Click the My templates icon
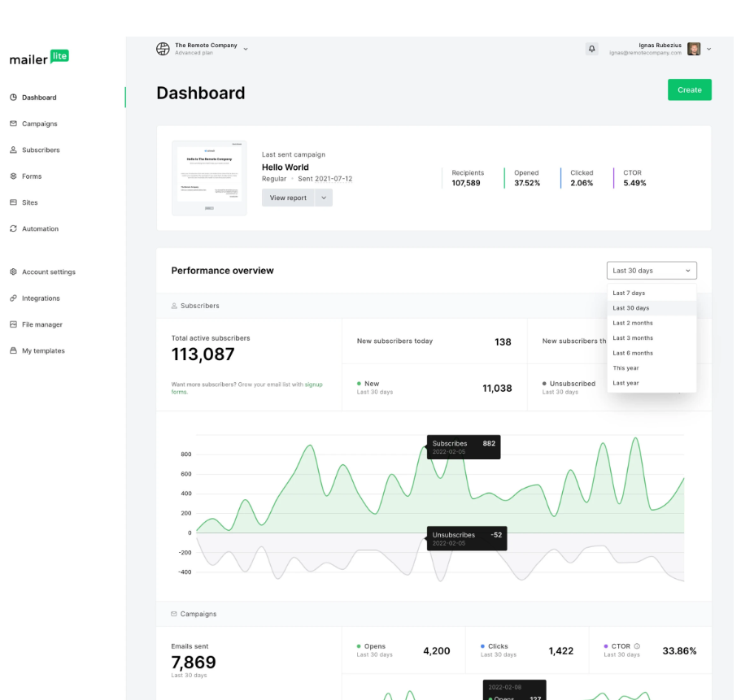741x700 pixels. pos(13,350)
